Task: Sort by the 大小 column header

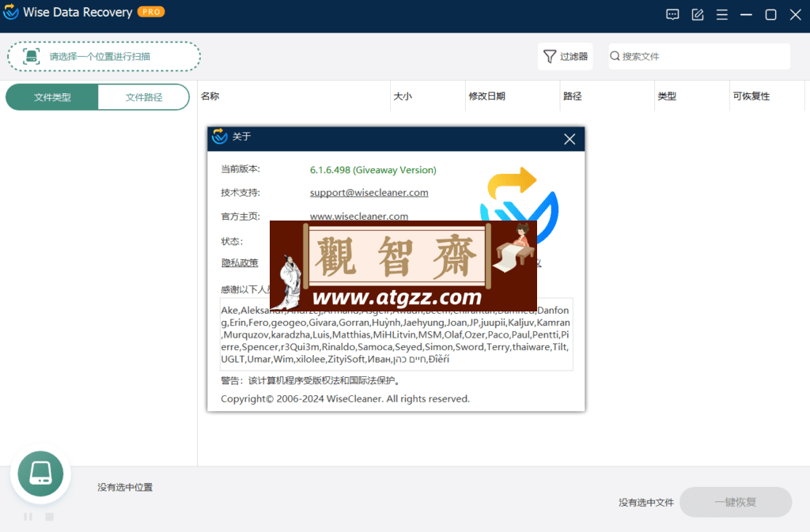Action: click(x=428, y=96)
